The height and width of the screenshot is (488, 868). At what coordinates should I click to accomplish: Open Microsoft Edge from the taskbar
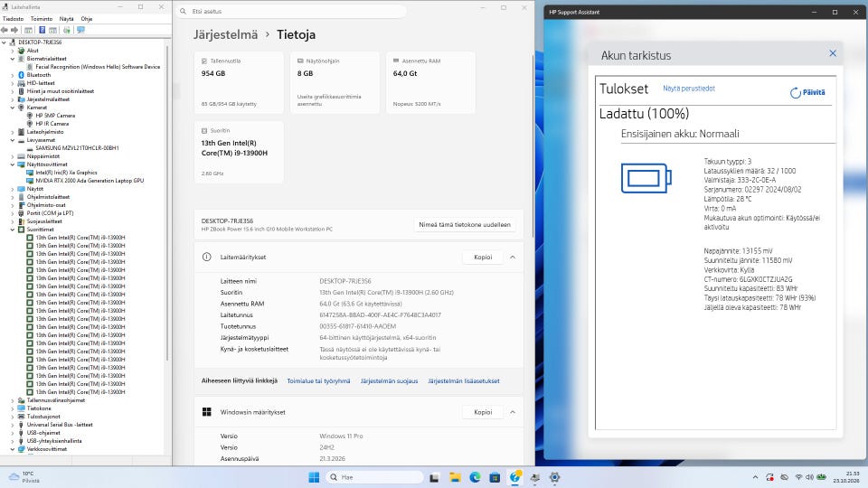pyautogui.click(x=475, y=477)
